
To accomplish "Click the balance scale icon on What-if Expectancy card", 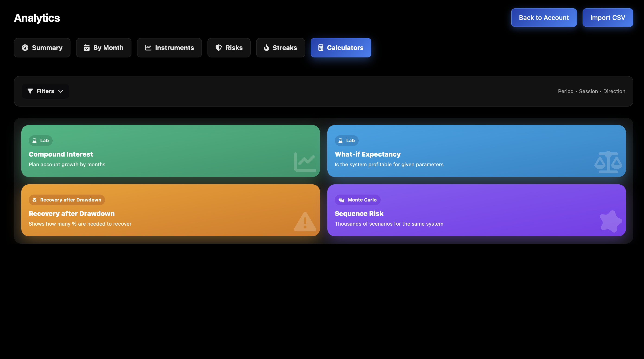I will coord(608,162).
